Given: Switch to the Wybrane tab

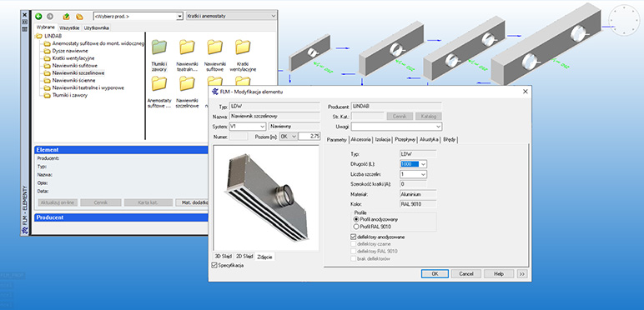Looking at the screenshot, I should pos(45,27).
